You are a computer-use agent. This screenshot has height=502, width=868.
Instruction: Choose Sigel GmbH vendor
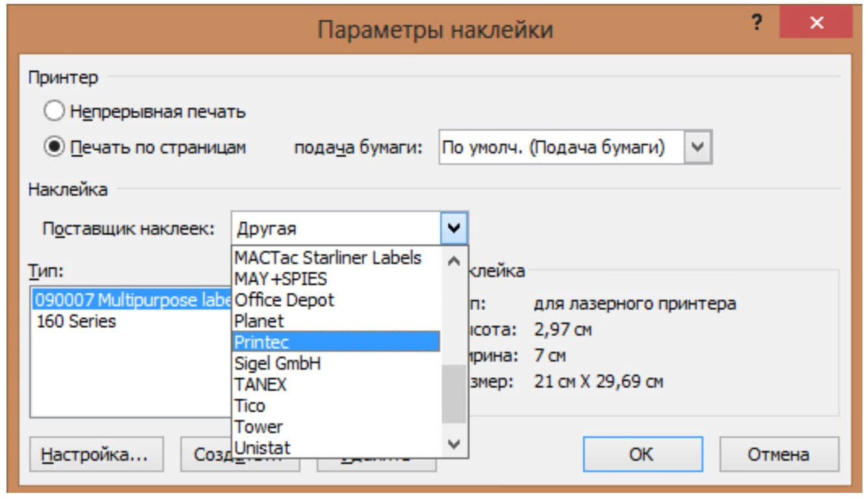pyautogui.click(x=277, y=363)
